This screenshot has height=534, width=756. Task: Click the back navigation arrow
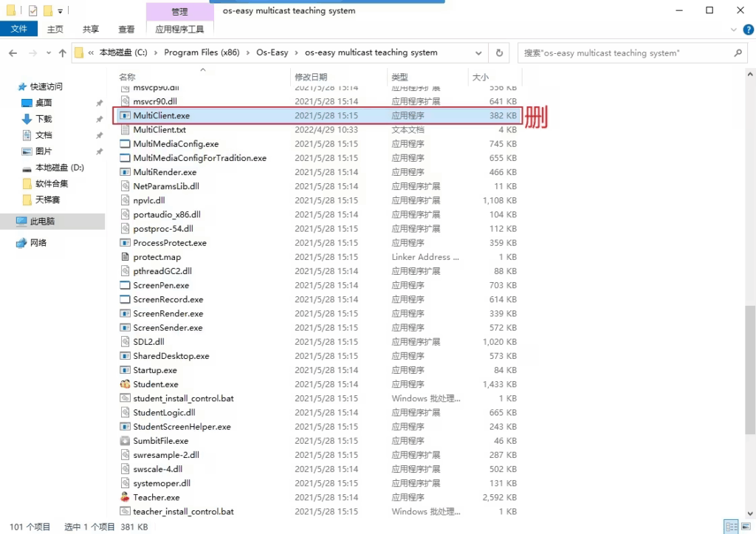tap(12, 52)
